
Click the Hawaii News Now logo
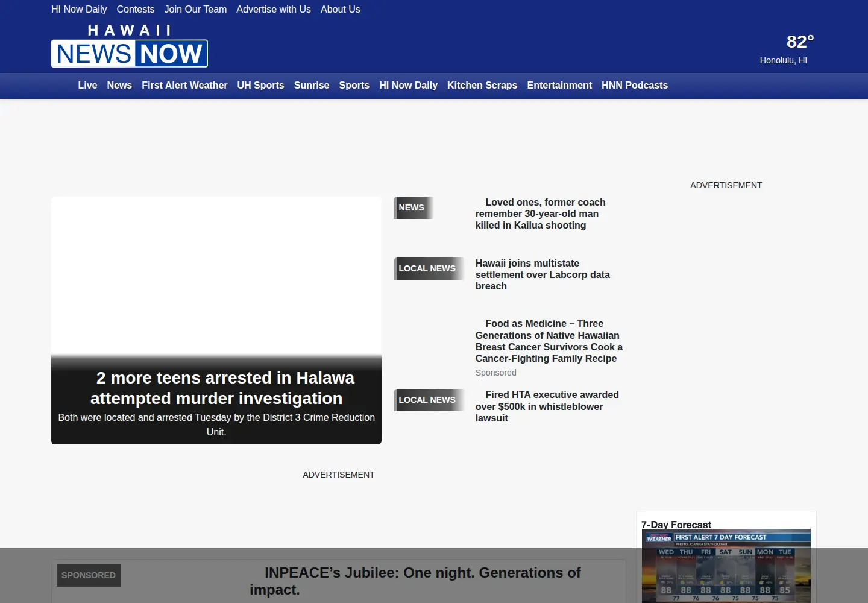[x=130, y=46]
